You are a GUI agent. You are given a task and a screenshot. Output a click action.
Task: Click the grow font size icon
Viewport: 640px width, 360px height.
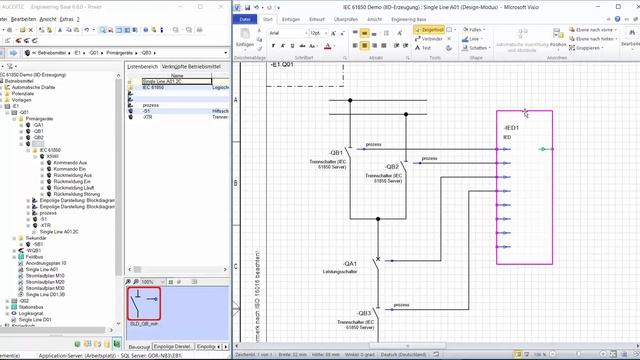click(x=333, y=33)
